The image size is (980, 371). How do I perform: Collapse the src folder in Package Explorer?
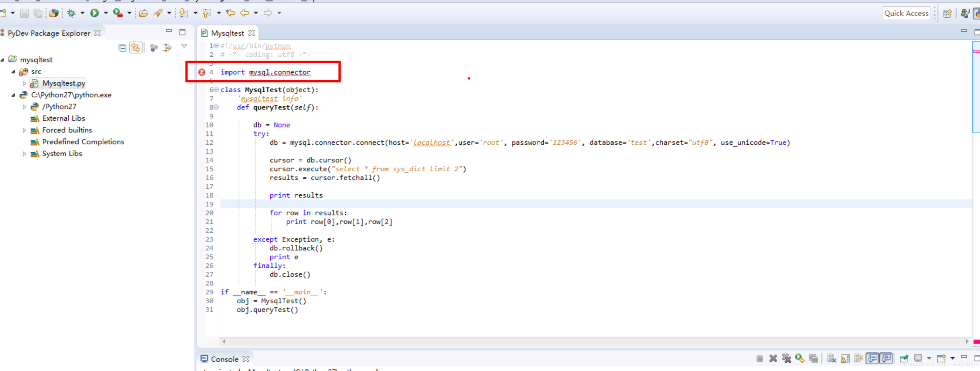14,71
